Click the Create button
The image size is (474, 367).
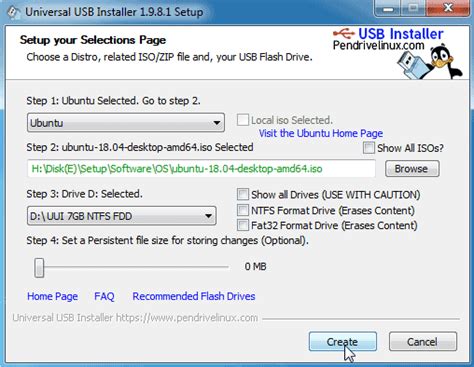pos(343,342)
